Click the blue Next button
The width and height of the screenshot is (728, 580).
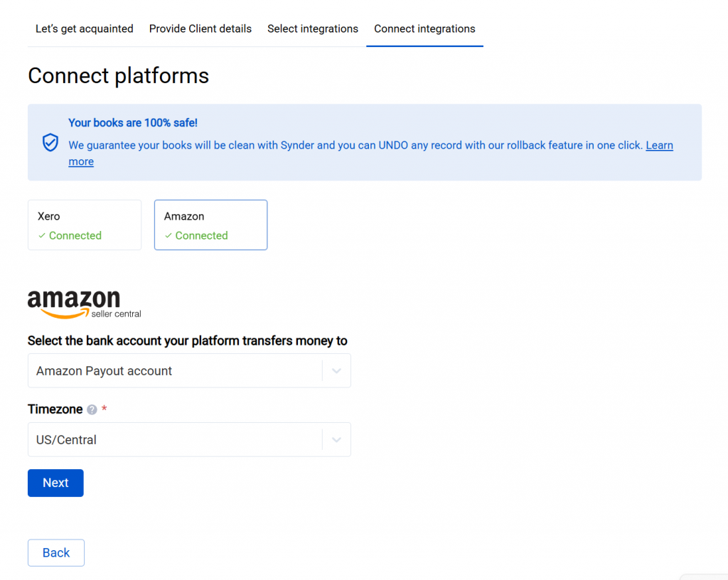click(x=55, y=483)
